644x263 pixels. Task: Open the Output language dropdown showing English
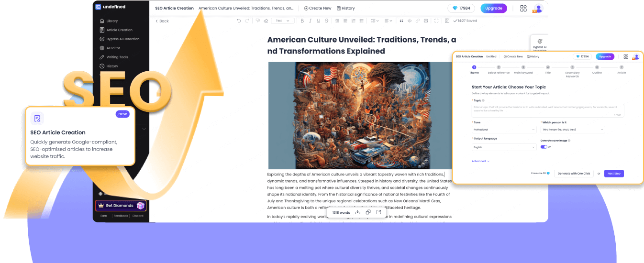504,147
